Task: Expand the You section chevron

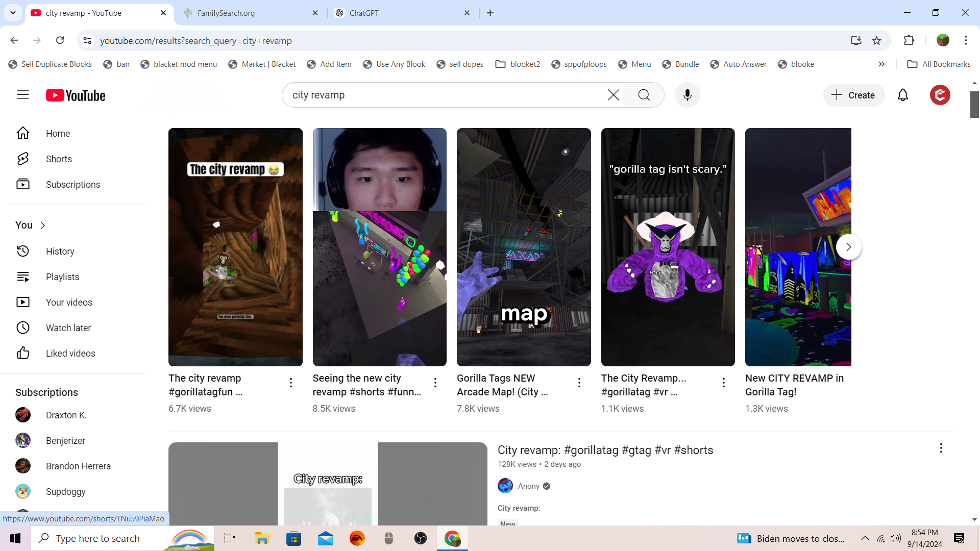Action: 43,225
